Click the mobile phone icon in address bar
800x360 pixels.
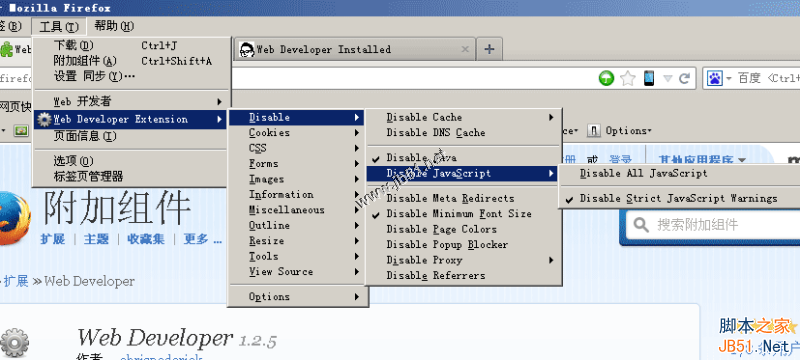(x=648, y=78)
